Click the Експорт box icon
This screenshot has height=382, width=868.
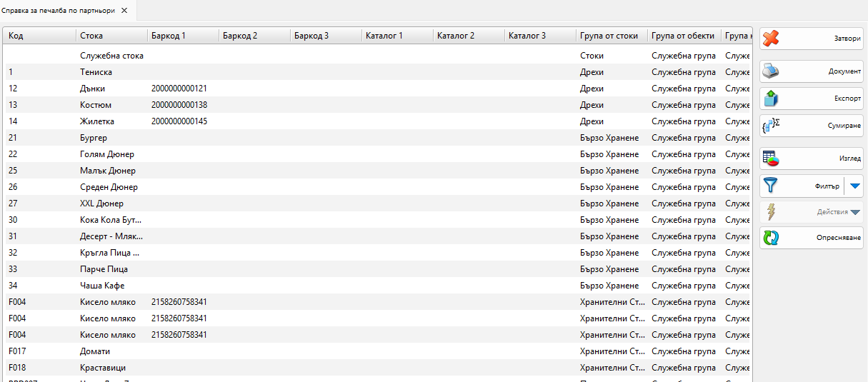[x=771, y=99]
